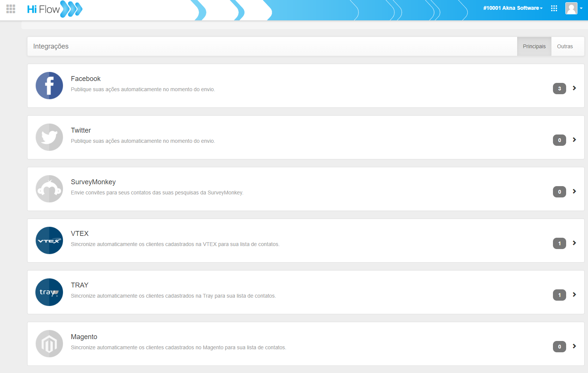Switch to the Outras tab
Image resolution: width=588 pixels, height=373 pixels.
click(x=565, y=46)
